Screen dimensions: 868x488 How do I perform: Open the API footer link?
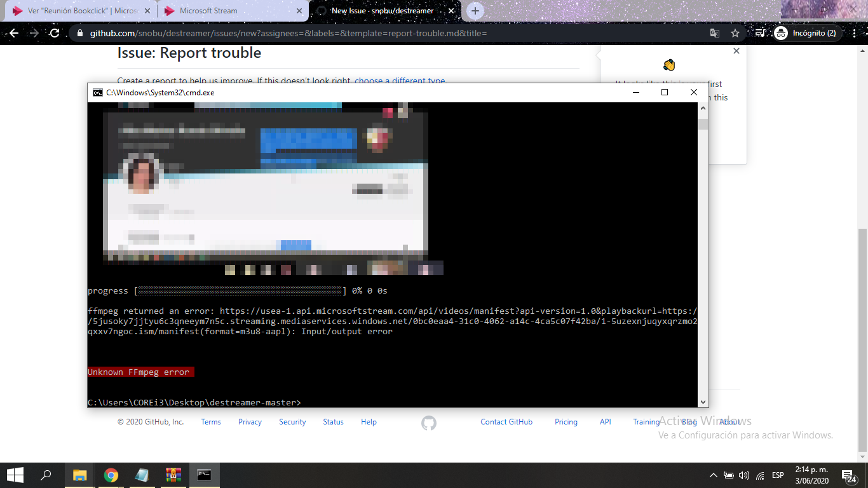606,422
